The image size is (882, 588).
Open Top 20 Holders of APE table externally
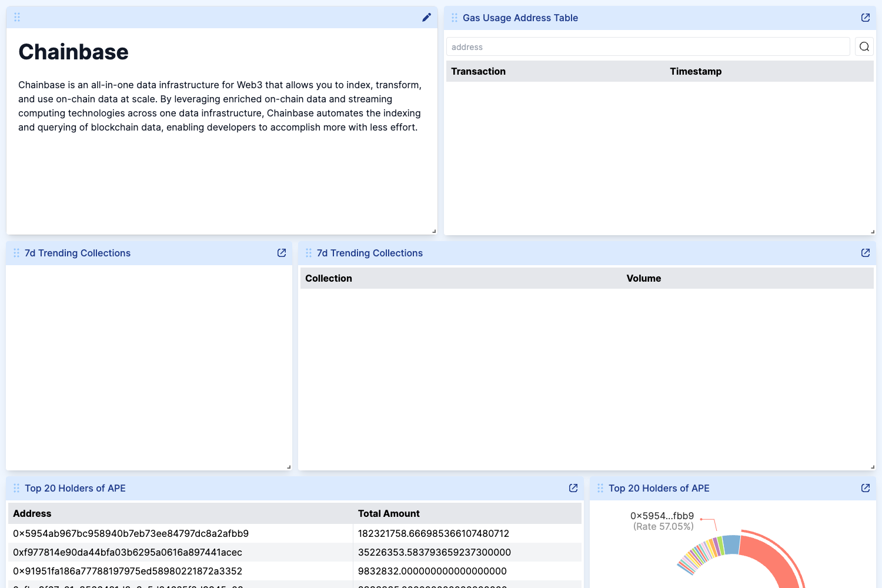point(573,488)
